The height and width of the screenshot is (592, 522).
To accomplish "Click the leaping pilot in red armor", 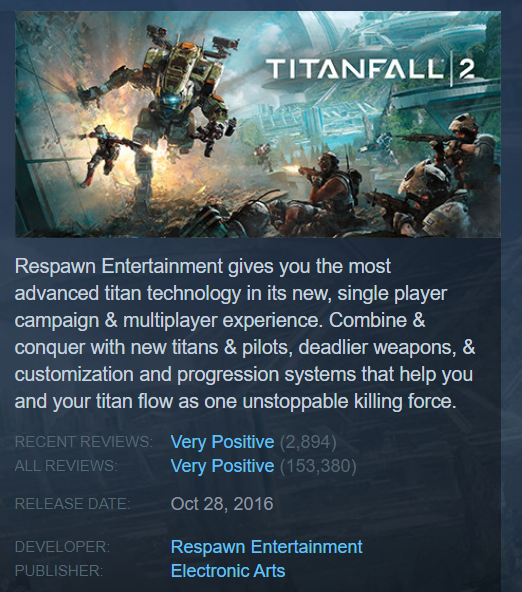I will coord(104,155).
